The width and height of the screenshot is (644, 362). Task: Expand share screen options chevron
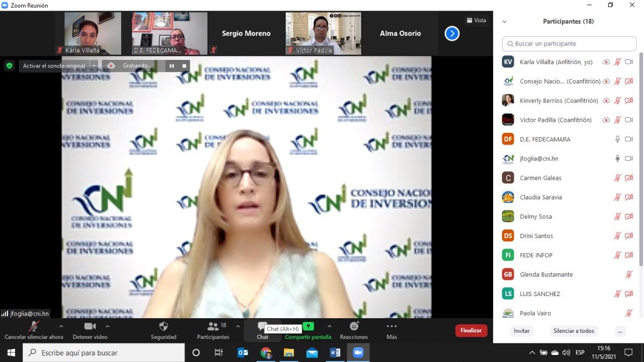click(330, 326)
